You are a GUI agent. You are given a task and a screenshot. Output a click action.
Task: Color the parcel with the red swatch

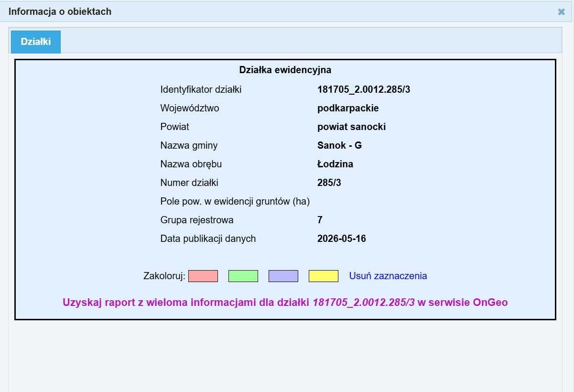(x=203, y=276)
